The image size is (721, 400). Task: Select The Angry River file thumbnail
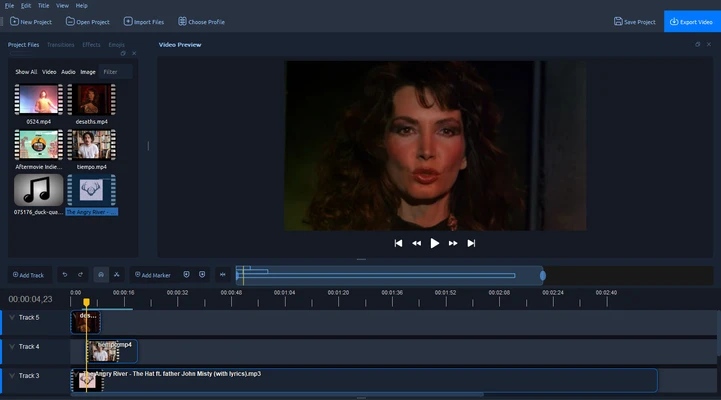point(92,189)
